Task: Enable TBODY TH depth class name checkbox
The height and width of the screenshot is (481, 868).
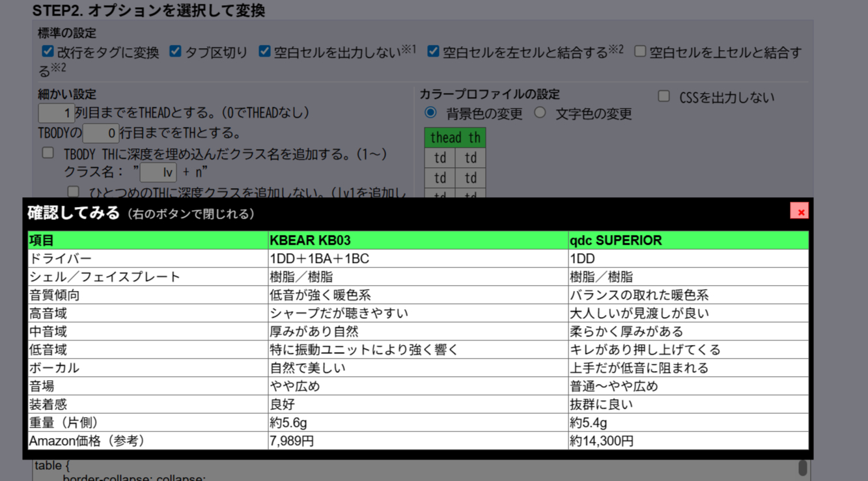Action: [48, 153]
